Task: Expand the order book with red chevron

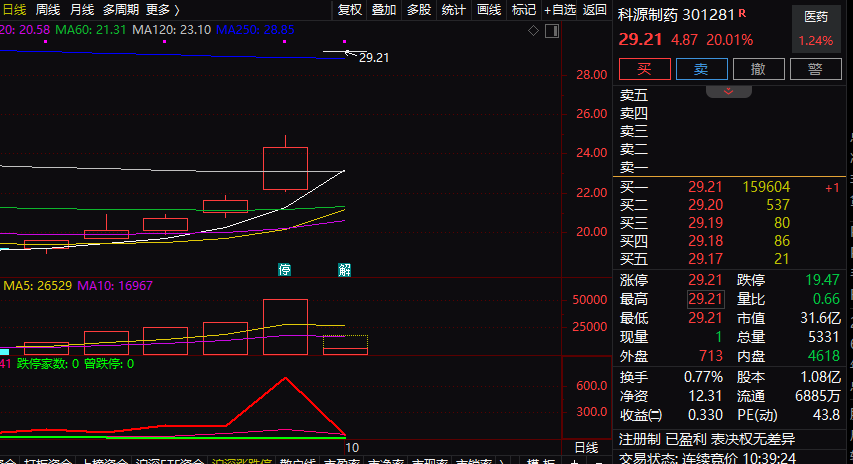Action: pos(729,91)
